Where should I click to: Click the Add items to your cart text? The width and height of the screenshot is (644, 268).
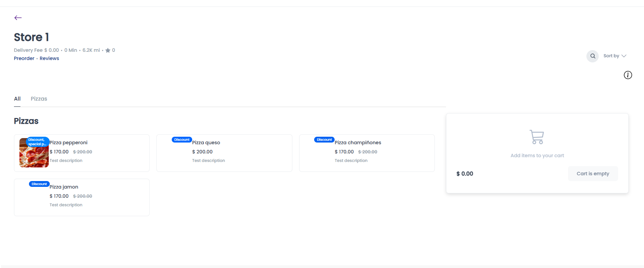point(537,155)
